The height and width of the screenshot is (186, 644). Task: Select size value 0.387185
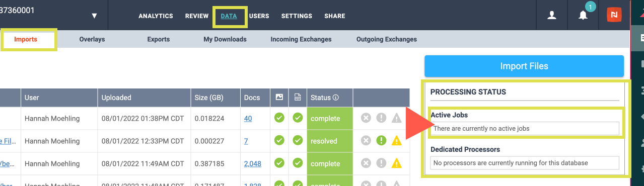tap(209, 163)
